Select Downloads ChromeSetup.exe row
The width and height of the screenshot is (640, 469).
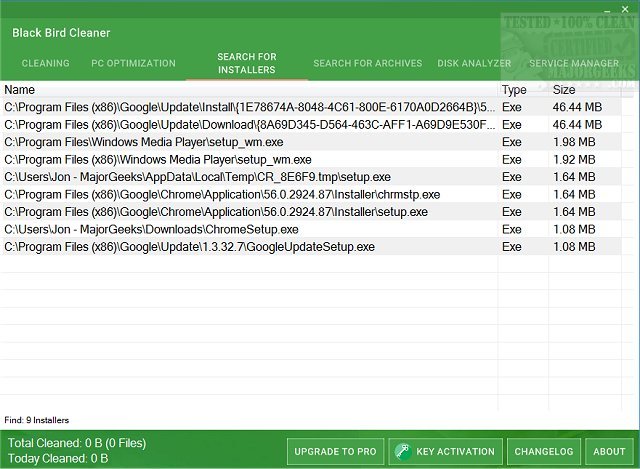click(x=312, y=229)
